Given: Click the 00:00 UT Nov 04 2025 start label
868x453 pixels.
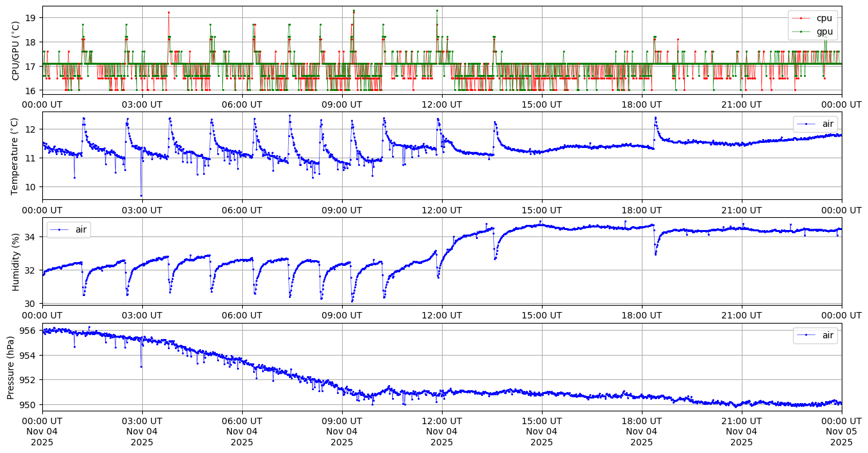Looking at the screenshot, I should pyautogui.click(x=42, y=432).
